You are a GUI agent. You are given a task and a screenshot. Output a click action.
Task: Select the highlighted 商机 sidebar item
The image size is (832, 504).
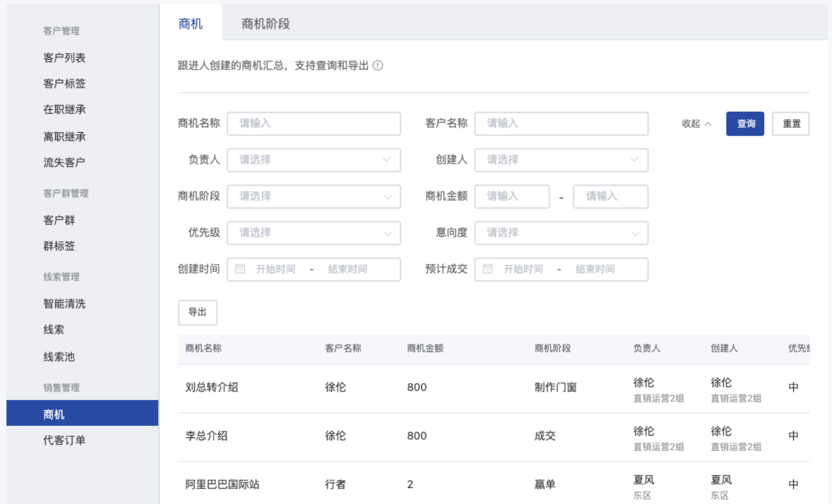pos(82,413)
